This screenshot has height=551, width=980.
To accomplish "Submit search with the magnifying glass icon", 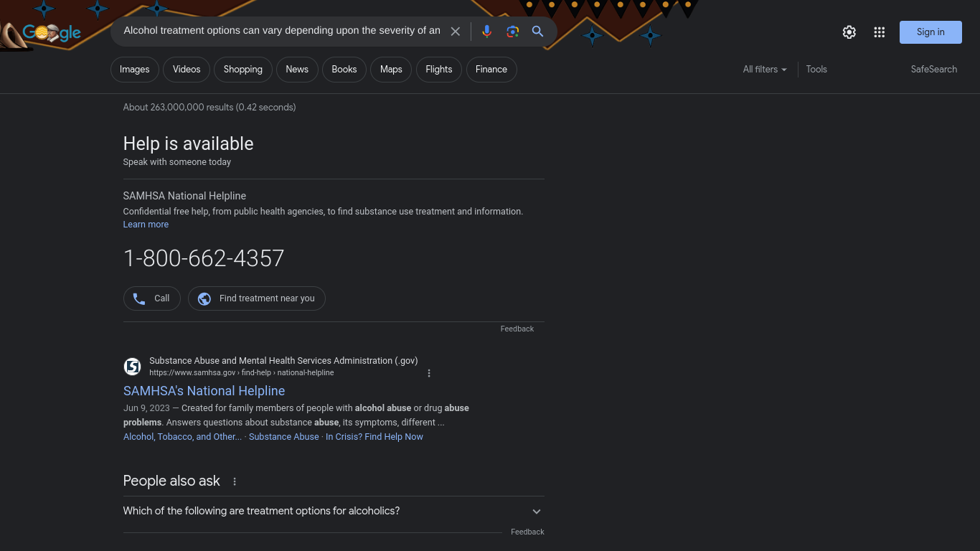I will (537, 32).
